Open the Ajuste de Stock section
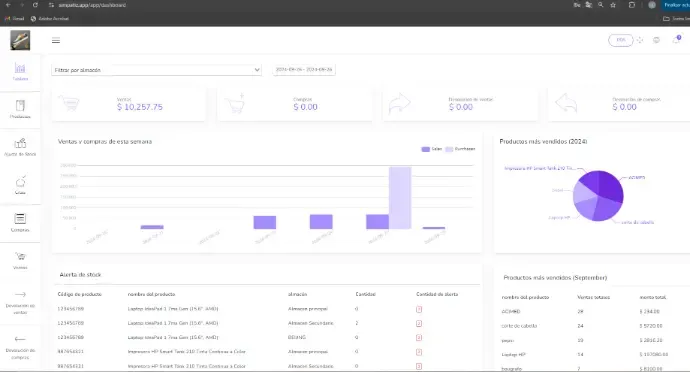 [x=20, y=147]
